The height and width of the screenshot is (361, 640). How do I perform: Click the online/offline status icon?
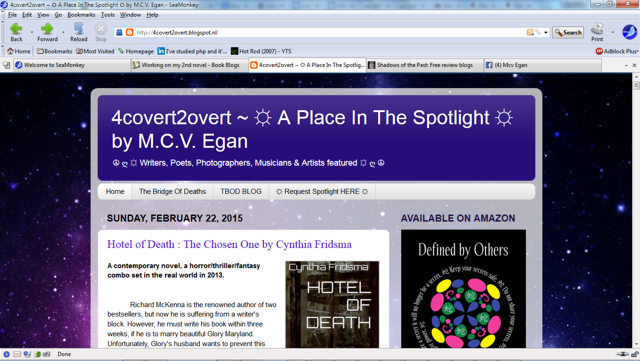[x=623, y=354]
